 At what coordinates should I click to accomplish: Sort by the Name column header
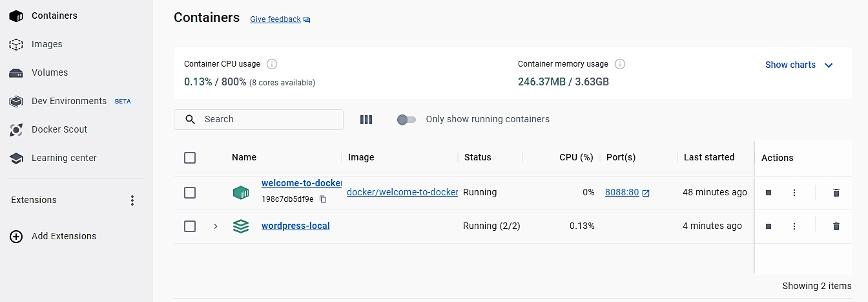coord(244,157)
